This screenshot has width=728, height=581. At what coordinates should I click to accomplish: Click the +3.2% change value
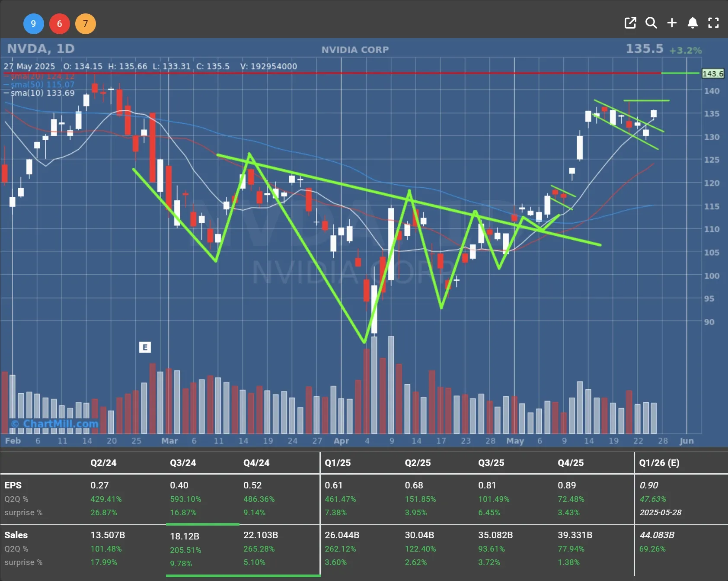(686, 50)
